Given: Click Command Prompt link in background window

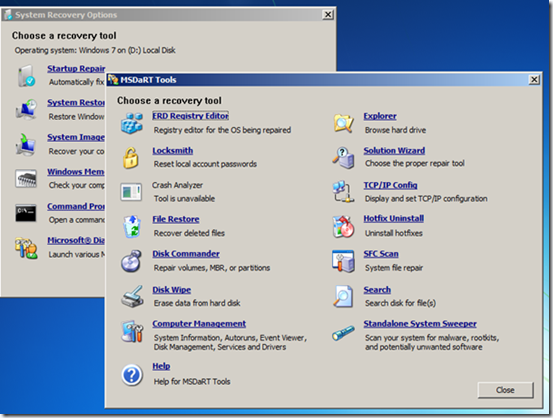Looking at the screenshot, I should point(76,206).
